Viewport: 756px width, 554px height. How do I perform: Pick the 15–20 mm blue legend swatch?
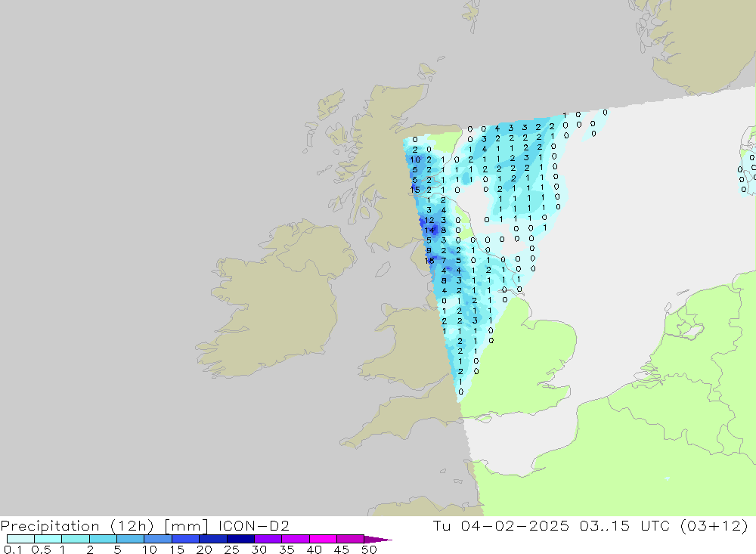pyautogui.click(x=185, y=539)
